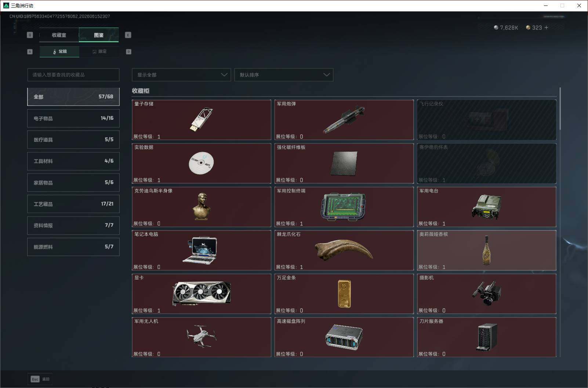Click the collection list vertical scrollbar
Image resolution: width=588 pixels, height=388 pixels.
pos(560,109)
